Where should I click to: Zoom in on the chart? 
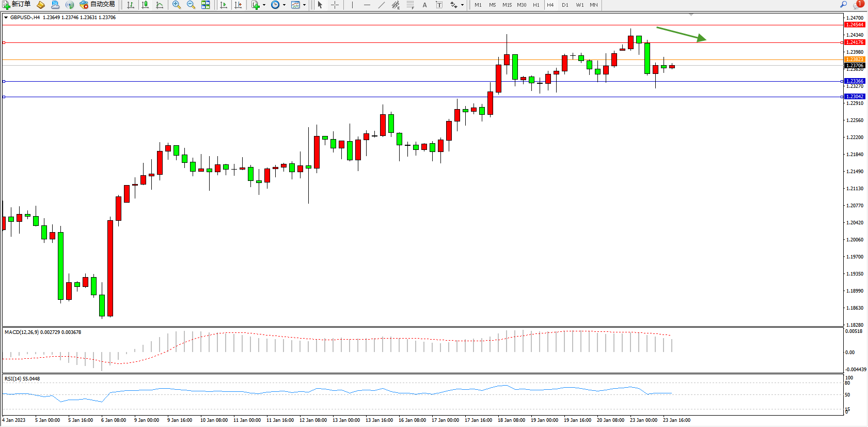(x=177, y=5)
